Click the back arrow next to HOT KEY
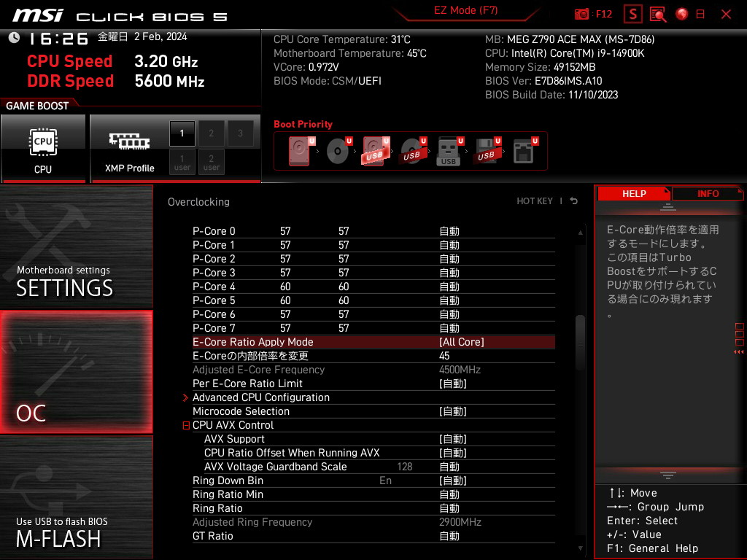 pyautogui.click(x=573, y=201)
